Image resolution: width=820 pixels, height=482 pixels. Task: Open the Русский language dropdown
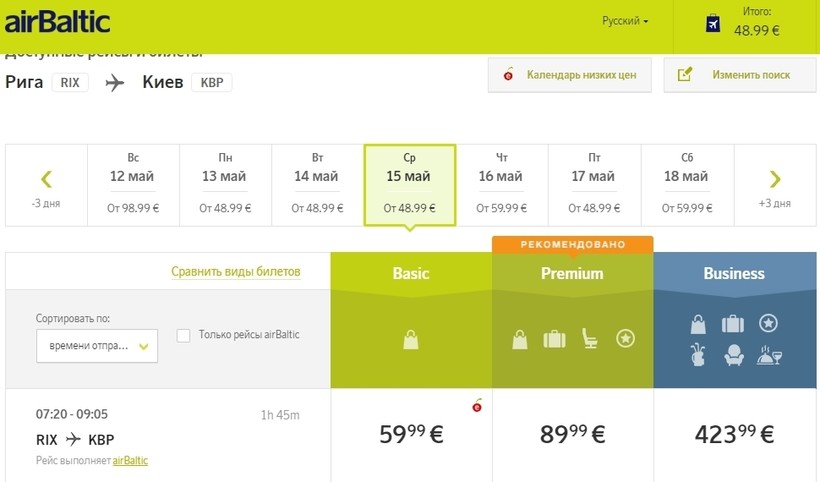tap(625, 21)
